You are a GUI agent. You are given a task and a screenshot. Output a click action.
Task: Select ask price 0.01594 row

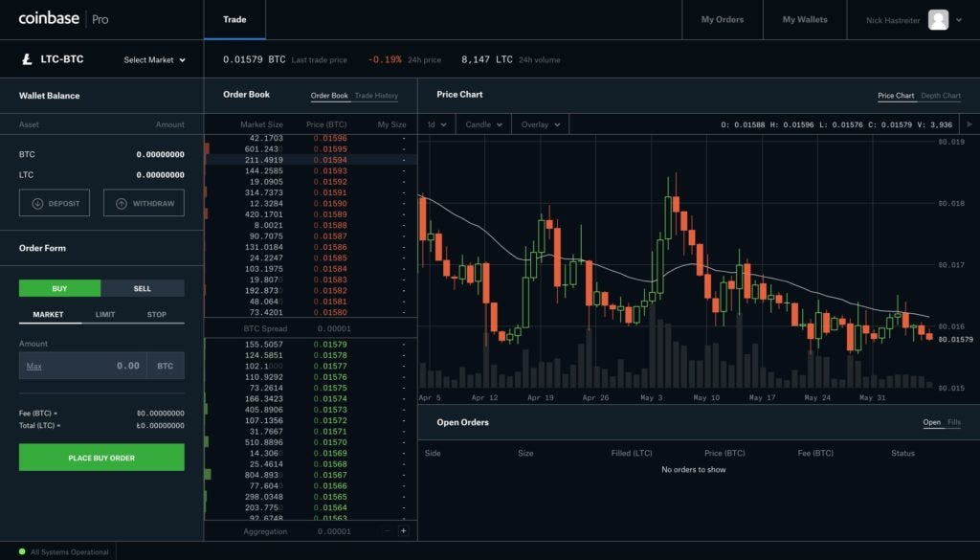click(311, 160)
